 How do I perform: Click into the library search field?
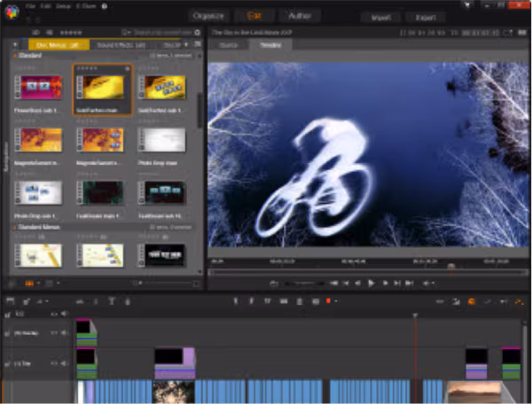[x=163, y=33]
